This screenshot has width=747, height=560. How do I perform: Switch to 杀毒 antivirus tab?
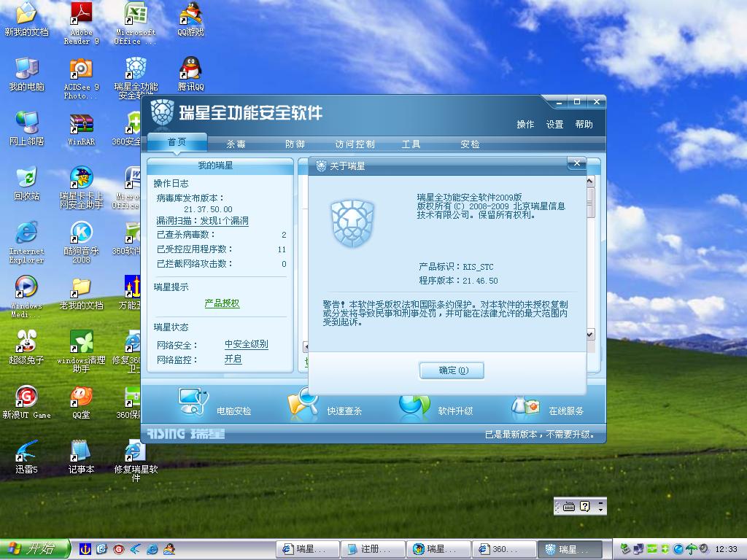coord(236,144)
